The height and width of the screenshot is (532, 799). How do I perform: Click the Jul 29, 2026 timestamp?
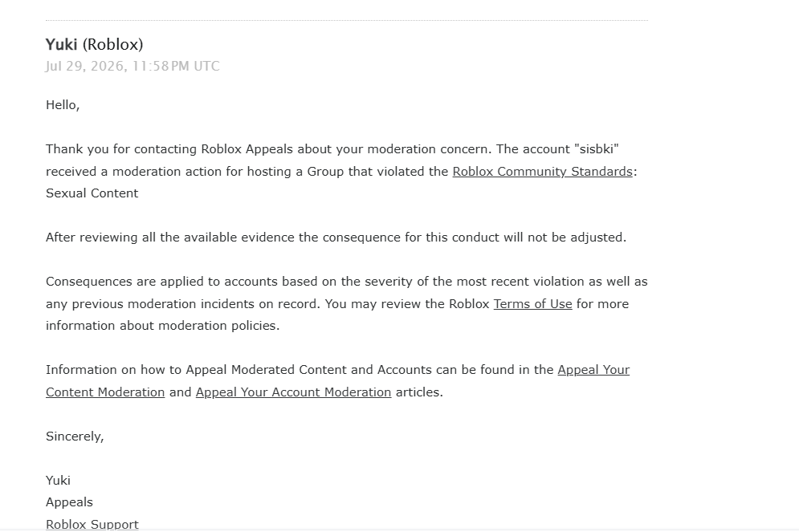tap(132, 66)
